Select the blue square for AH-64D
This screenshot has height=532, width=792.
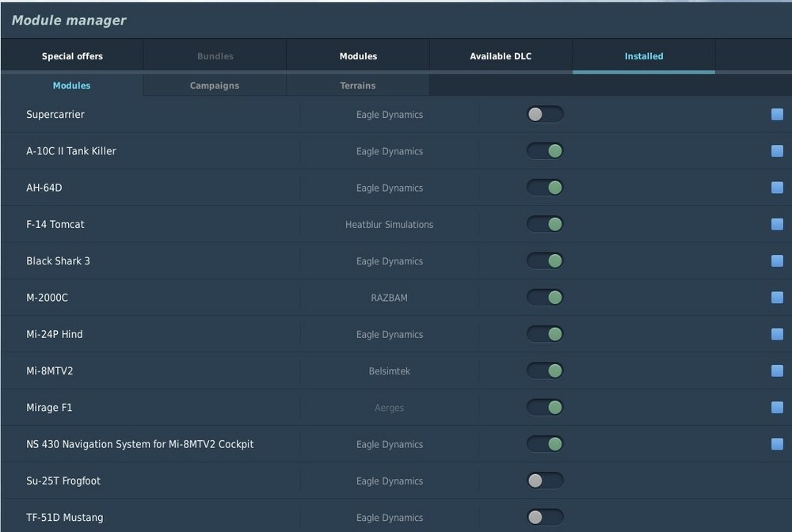tap(777, 188)
